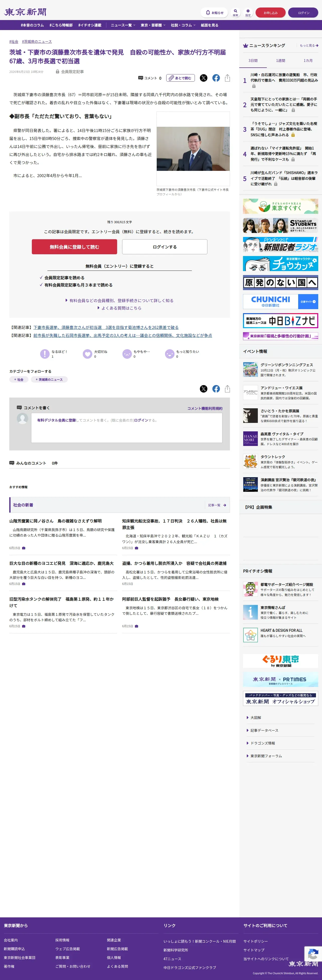Image resolution: width=322 pixels, height=980 pixels.
Task: Open the お知らせ bell notifications
Action: (x=214, y=13)
